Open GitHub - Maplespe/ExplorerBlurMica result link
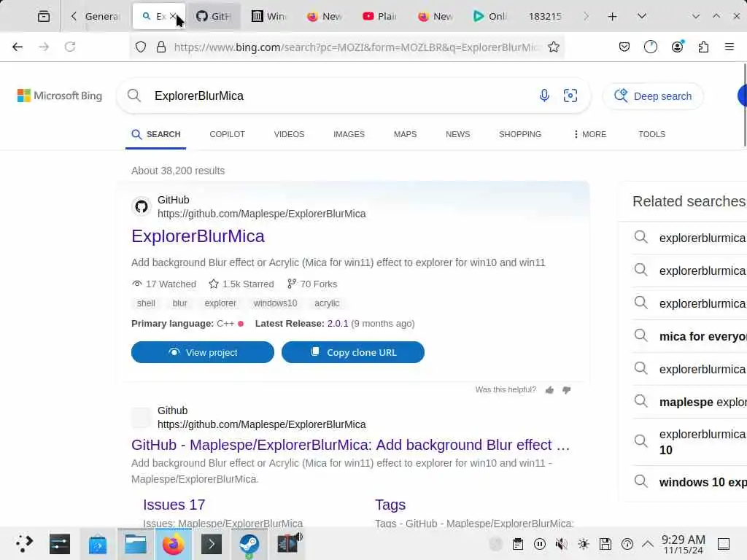The height and width of the screenshot is (560, 747). (x=351, y=445)
